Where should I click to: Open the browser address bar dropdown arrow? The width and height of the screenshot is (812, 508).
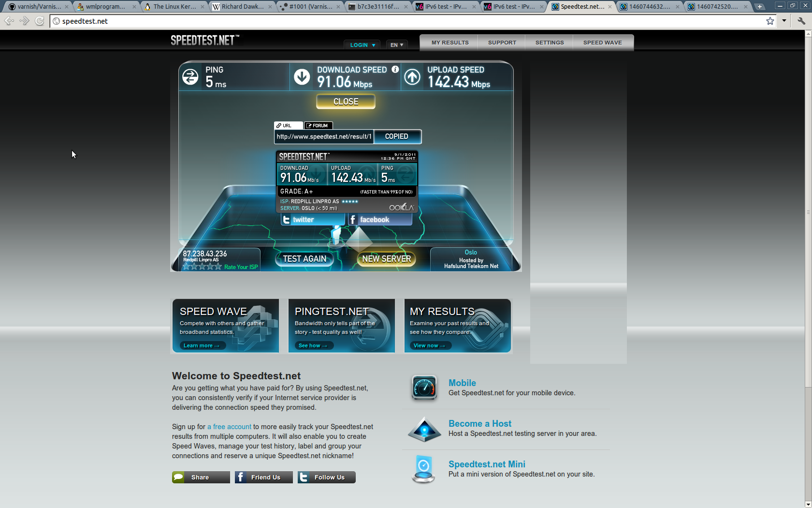784,21
